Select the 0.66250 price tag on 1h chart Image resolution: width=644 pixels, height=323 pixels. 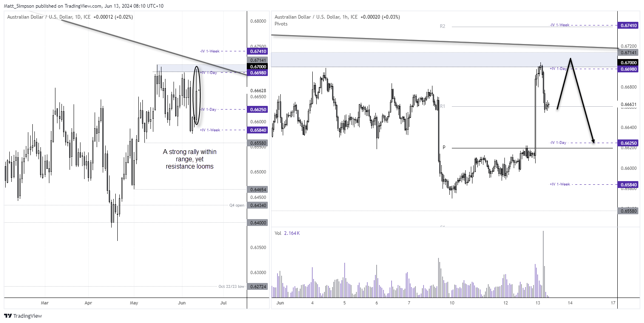629,143
